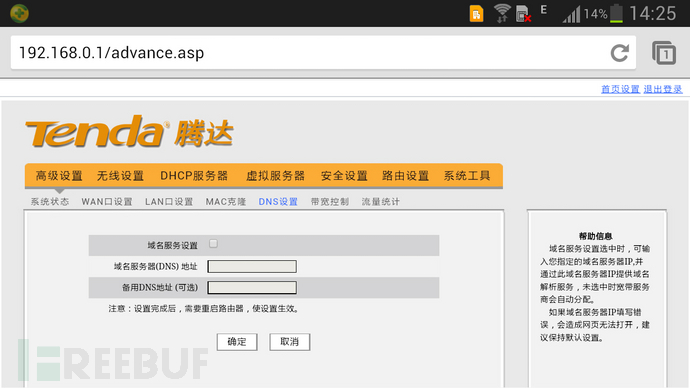Click the 确定 confirm button
Image resolution: width=690 pixels, height=388 pixels.
pos(237,342)
